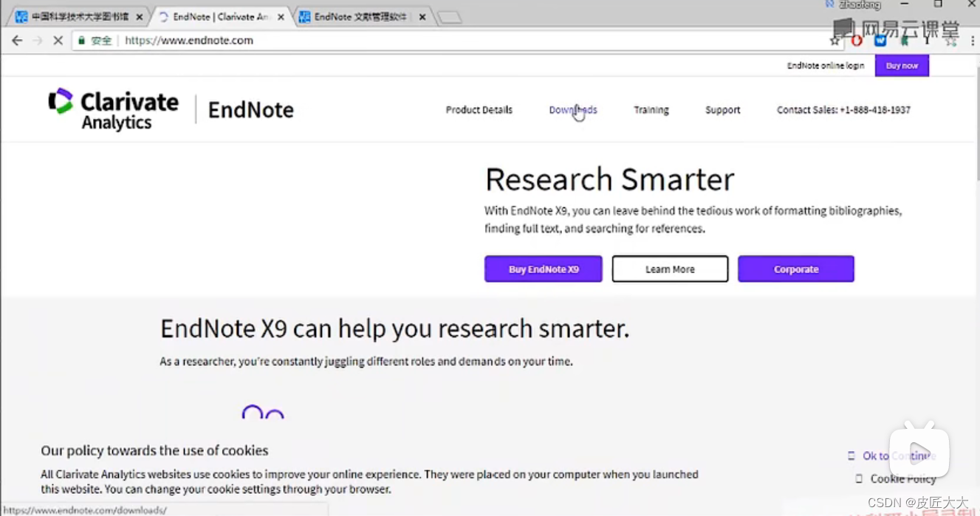980x516 pixels.
Task: Go back using the navigation arrow
Action: pyautogui.click(x=17, y=41)
